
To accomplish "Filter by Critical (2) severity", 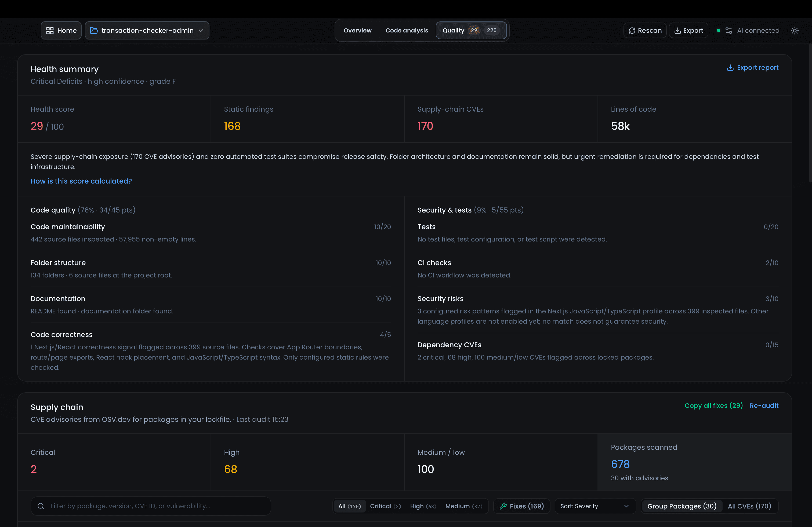I will 386,506.
